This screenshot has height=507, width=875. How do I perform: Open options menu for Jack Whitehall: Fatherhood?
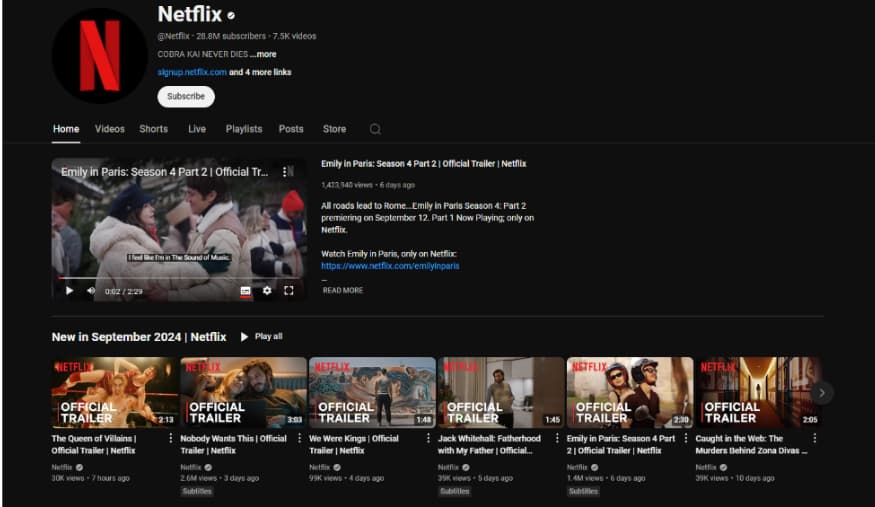tap(557, 438)
